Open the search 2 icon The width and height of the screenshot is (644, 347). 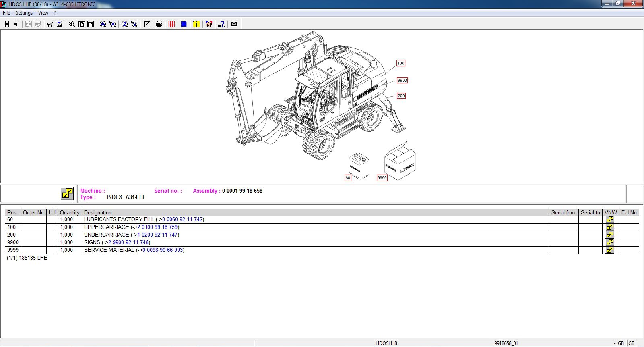pyautogui.click(x=125, y=24)
